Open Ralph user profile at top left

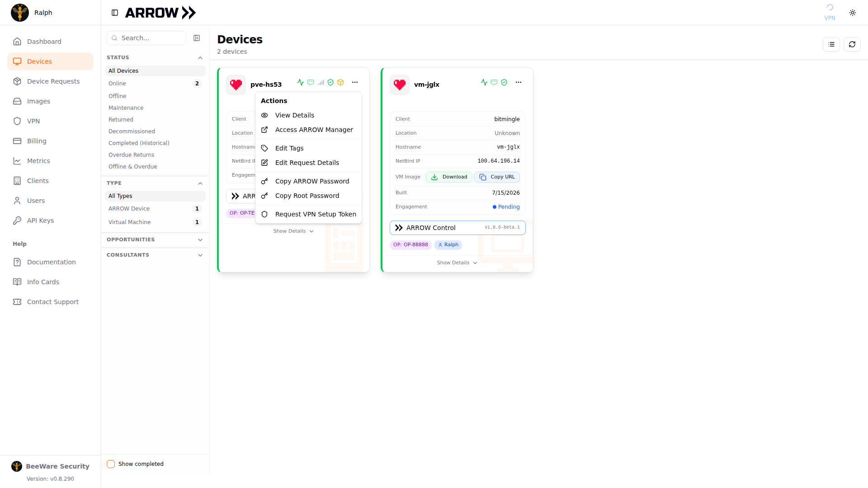pyautogui.click(x=32, y=13)
